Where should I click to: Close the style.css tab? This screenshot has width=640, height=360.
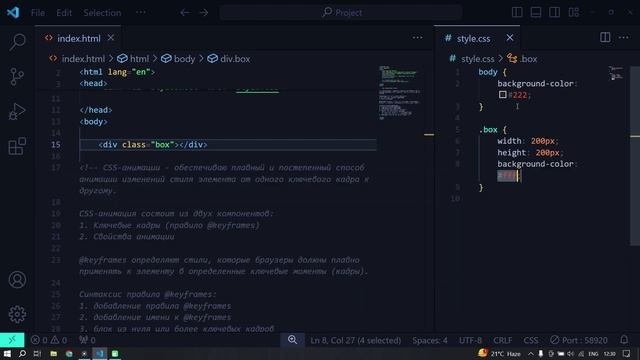pos(510,38)
